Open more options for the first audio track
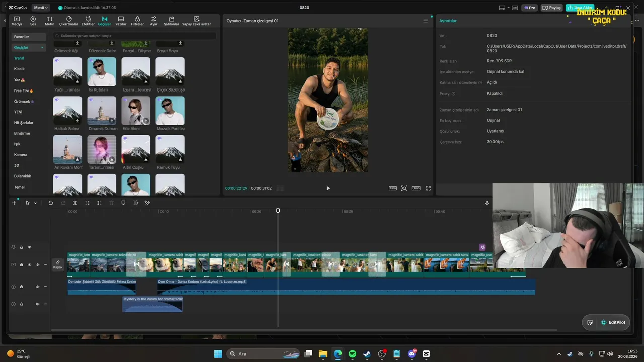The width and height of the screenshot is (644, 362). coord(44,287)
